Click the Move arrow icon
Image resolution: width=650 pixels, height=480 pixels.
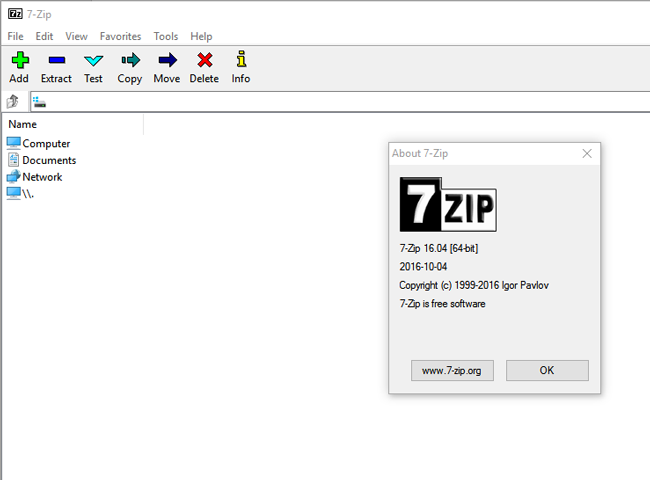pos(166,60)
